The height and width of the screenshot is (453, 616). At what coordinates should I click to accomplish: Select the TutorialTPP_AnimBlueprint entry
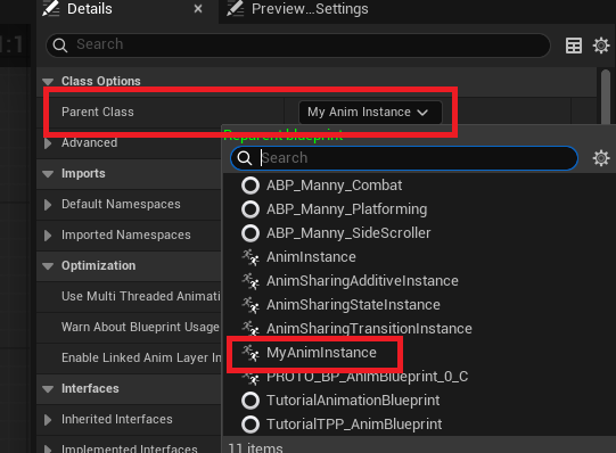tap(342, 424)
